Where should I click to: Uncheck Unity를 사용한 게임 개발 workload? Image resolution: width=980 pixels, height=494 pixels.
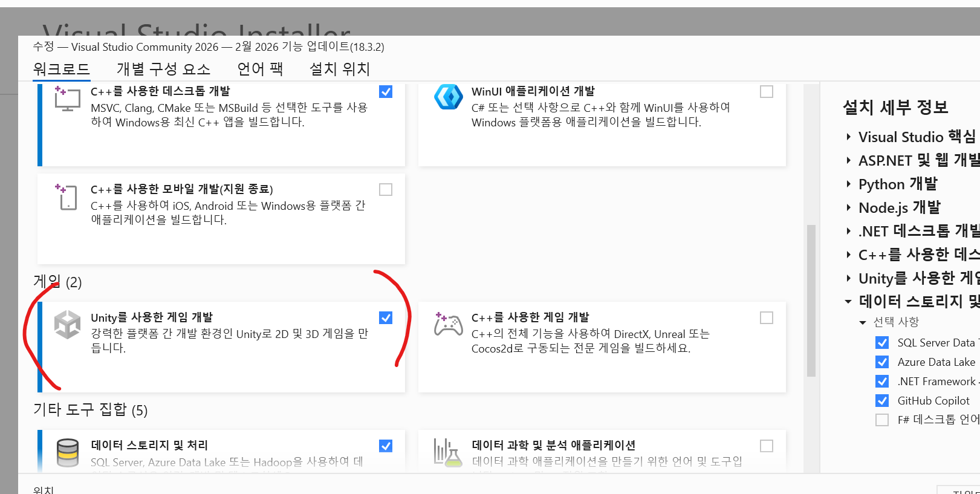tap(386, 317)
